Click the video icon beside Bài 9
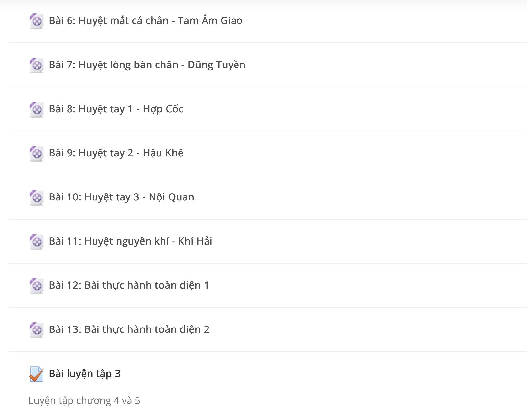Screen dimensions: 527x420 37,154
